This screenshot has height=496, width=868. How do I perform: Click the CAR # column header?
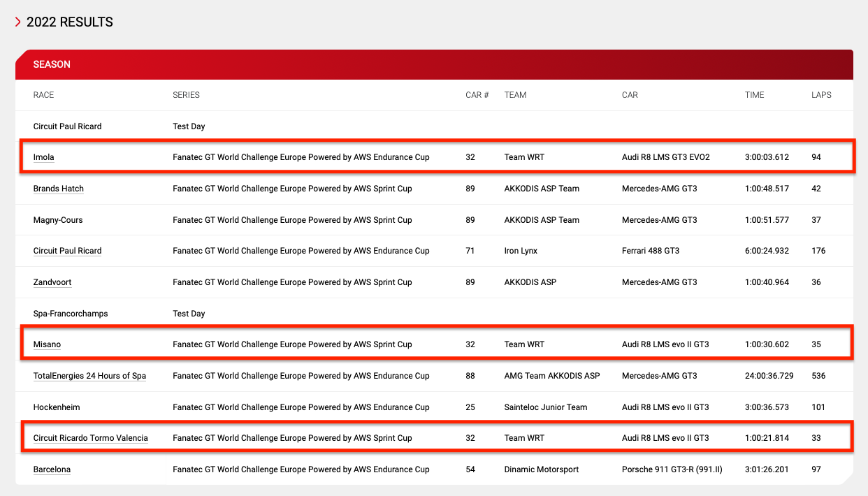(x=477, y=95)
